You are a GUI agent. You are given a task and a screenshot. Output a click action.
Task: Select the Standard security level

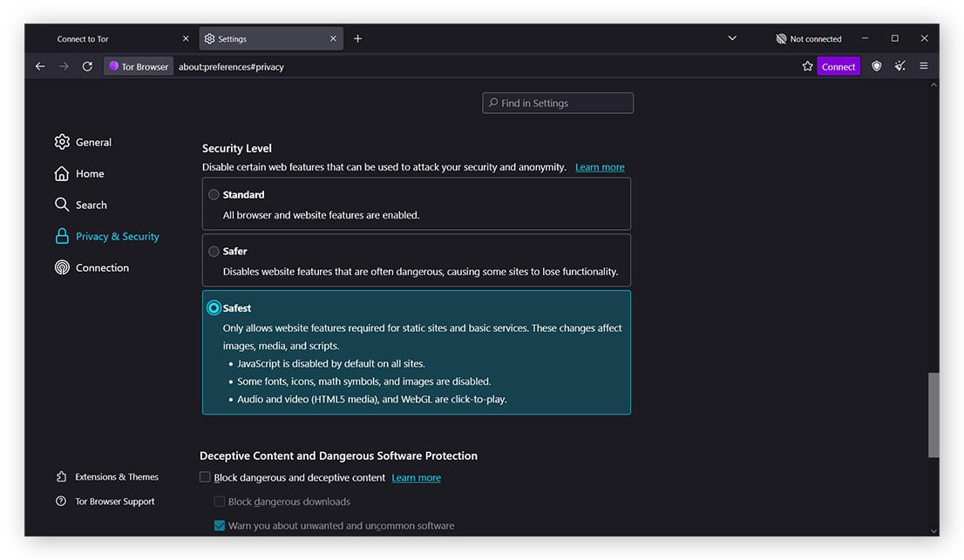pos(214,195)
